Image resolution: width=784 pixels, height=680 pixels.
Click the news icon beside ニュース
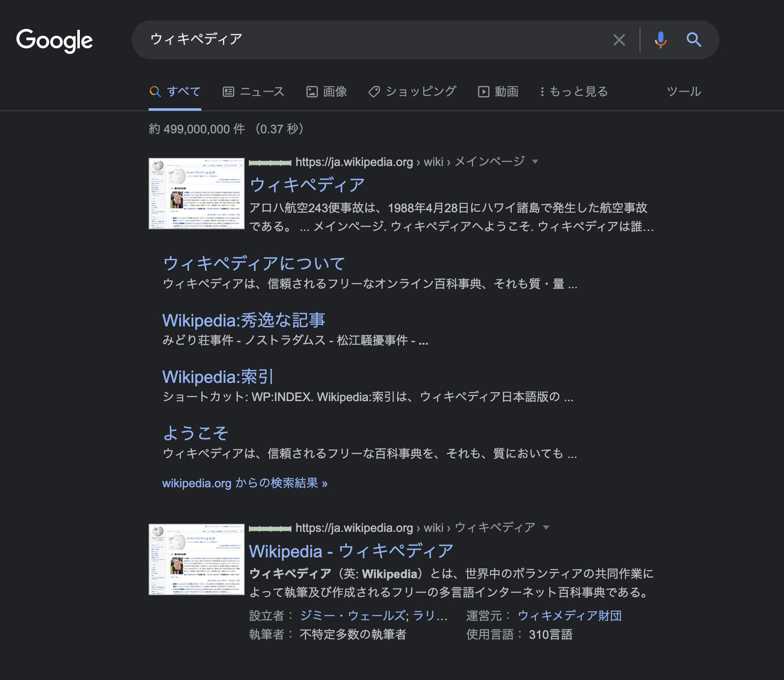point(228,92)
